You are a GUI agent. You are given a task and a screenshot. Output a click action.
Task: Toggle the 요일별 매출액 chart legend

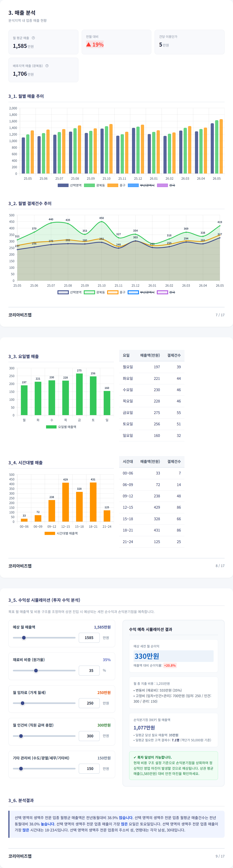pos(61,427)
